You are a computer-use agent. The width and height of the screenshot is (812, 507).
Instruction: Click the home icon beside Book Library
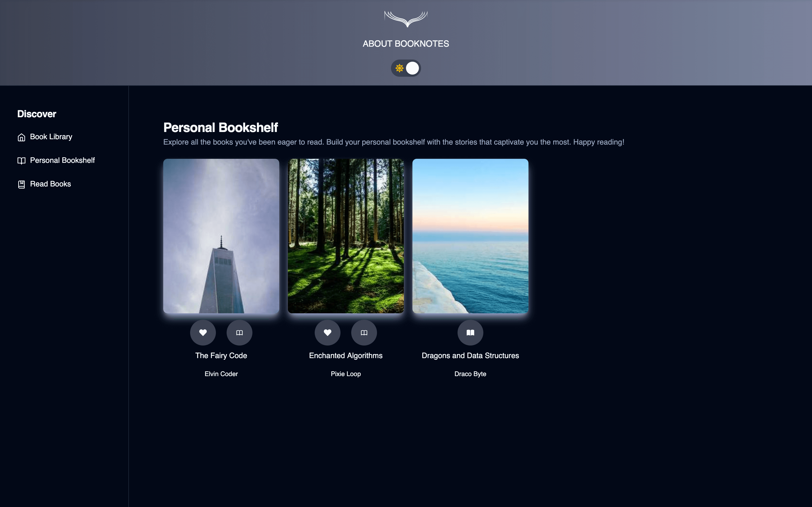click(x=21, y=137)
